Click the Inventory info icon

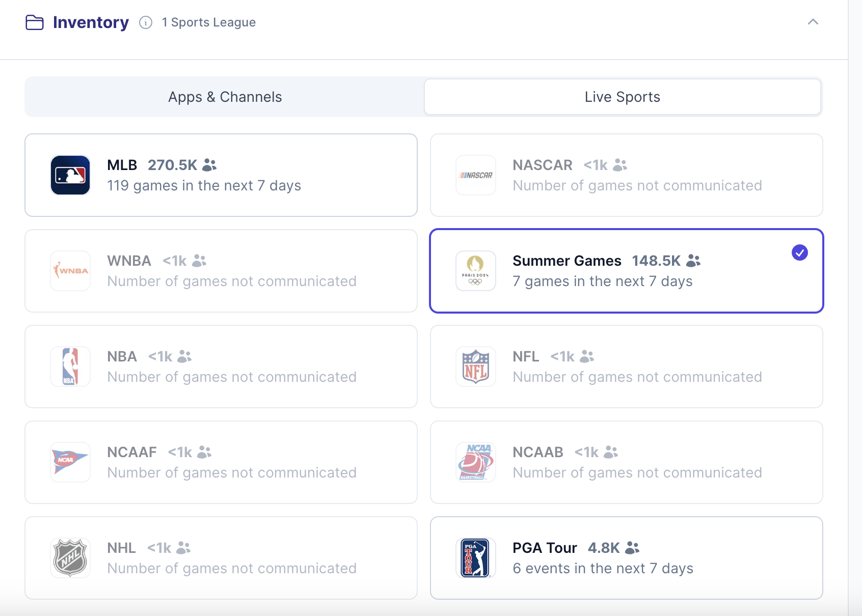(146, 22)
